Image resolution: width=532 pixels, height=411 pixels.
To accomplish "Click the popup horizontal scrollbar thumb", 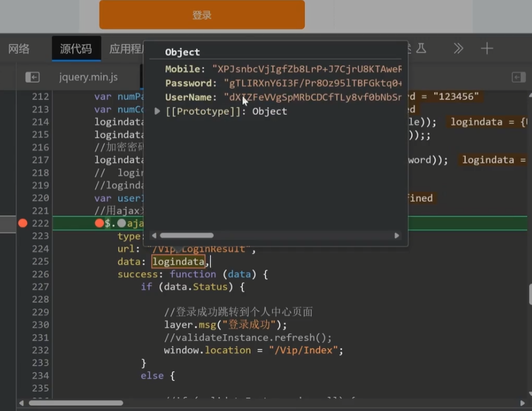I will 186,236.
